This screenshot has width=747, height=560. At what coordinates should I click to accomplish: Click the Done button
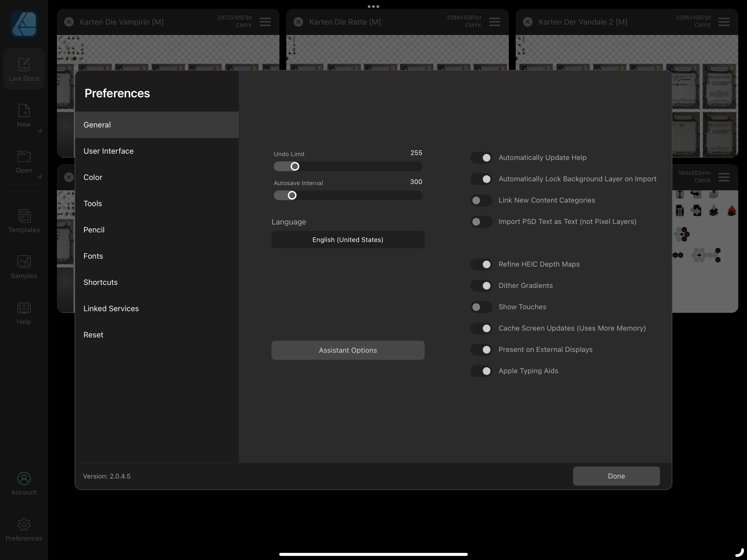[x=616, y=476]
